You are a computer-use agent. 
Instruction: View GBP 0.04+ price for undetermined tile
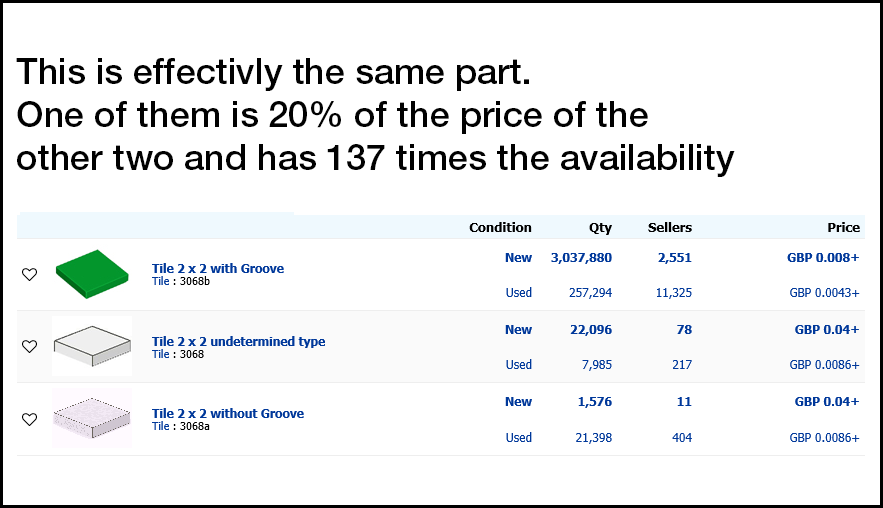point(827,330)
